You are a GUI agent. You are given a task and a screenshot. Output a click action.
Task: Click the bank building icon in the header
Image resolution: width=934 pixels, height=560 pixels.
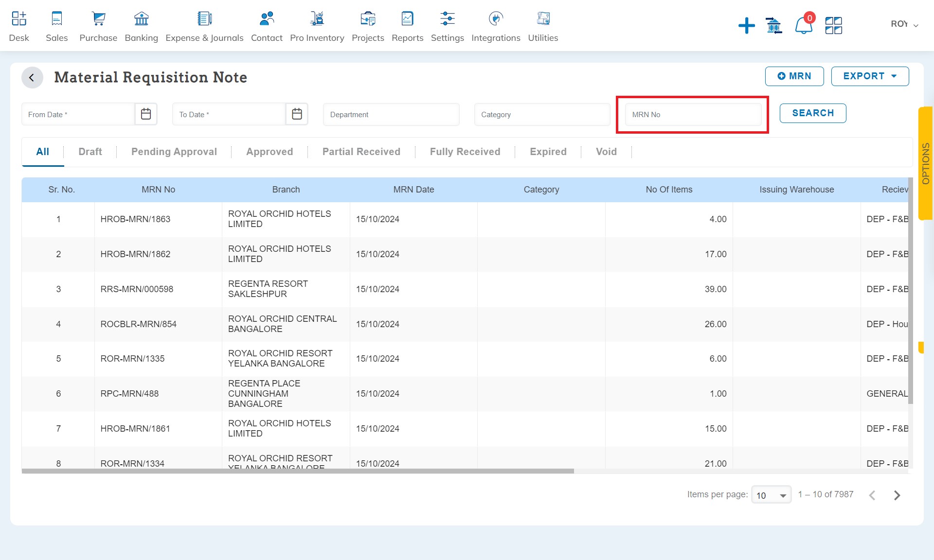(774, 25)
